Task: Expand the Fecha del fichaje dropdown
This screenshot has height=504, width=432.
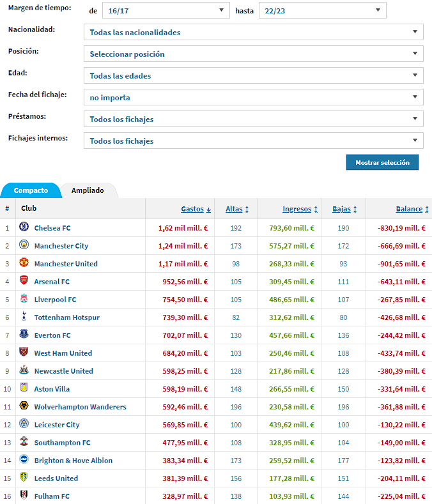Action: coord(254,97)
